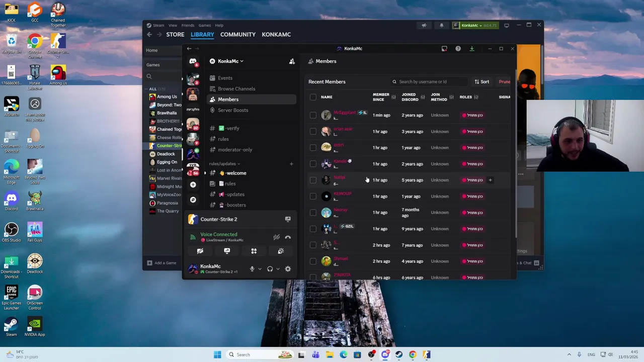Open the Friends menu in Steam

[x=188, y=25]
